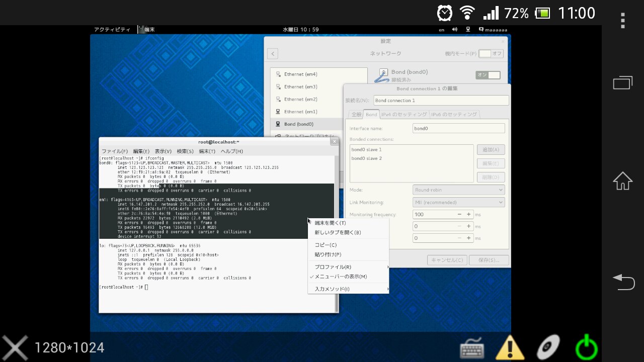This screenshot has height=362, width=644.
Task: Open the GNOME volume speaker icon
Action: tap(455, 30)
